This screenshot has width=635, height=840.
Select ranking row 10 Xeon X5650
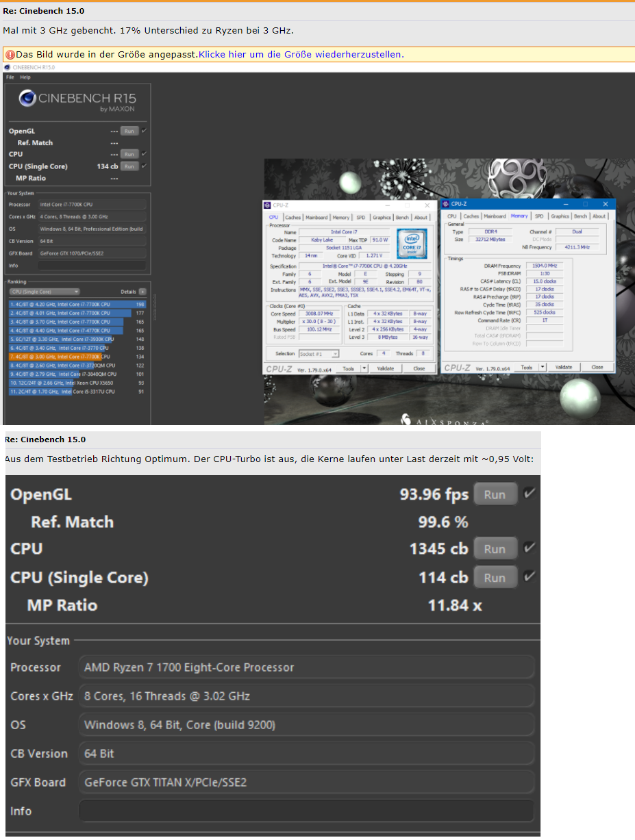tap(77, 383)
